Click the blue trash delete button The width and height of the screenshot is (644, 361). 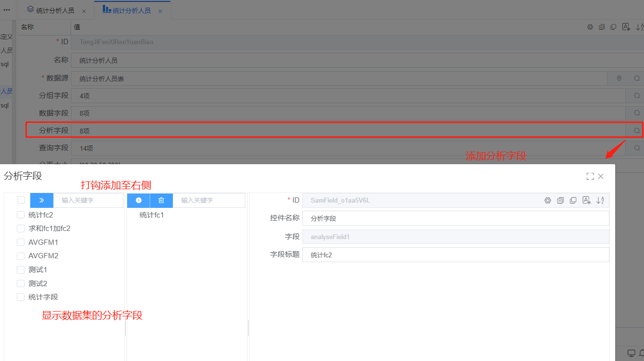[x=161, y=200]
